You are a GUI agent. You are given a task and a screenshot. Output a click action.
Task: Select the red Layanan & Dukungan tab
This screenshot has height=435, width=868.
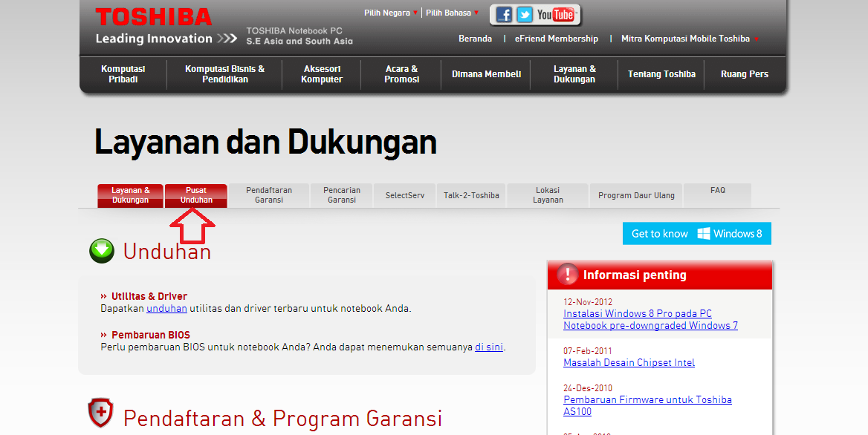click(x=130, y=195)
